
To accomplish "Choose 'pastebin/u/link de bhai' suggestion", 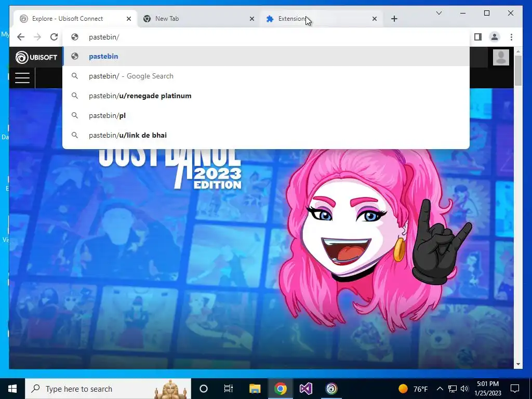I will pos(266,135).
